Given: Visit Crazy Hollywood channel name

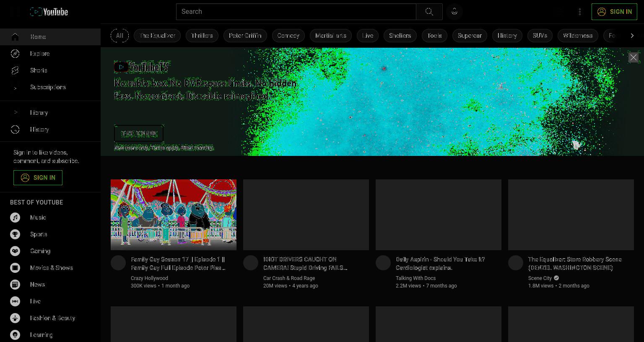Looking at the screenshot, I should [149, 278].
